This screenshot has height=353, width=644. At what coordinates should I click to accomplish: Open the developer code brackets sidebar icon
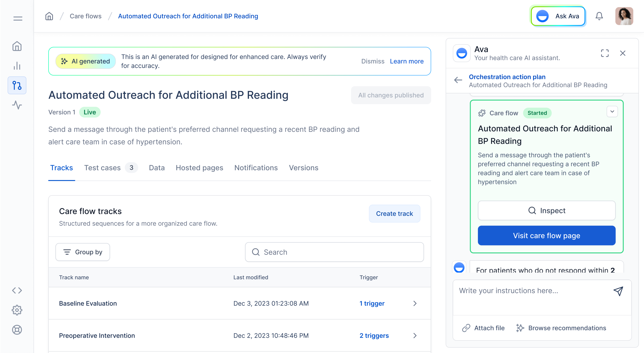(17, 290)
